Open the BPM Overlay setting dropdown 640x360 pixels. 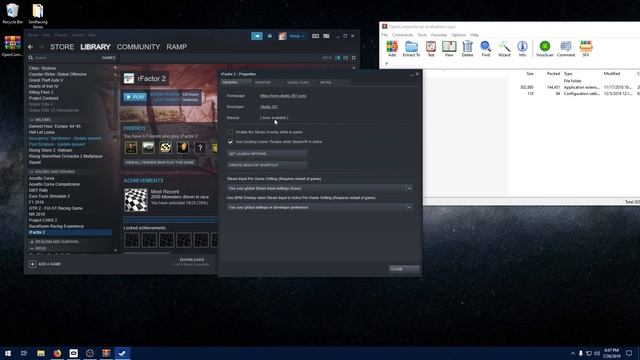coord(320,207)
